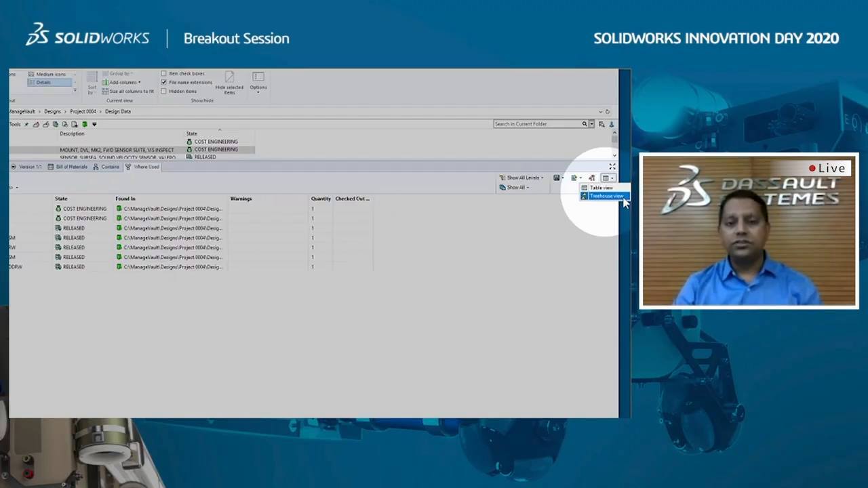
Task: Click the ODRW row's file path
Action: (x=172, y=267)
